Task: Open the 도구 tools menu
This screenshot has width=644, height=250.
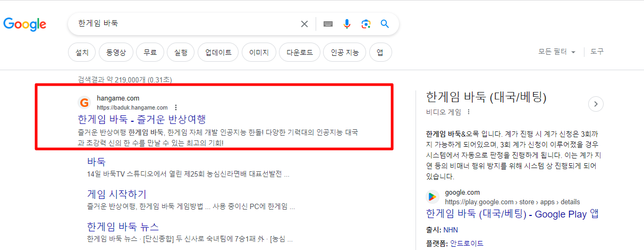Action: tap(597, 52)
